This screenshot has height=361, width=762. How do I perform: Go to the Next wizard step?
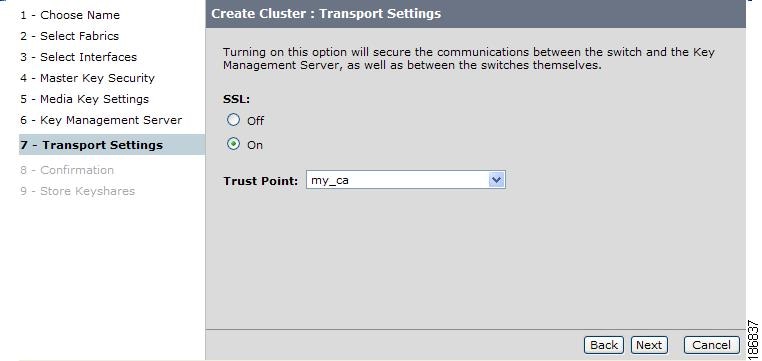click(x=649, y=345)
